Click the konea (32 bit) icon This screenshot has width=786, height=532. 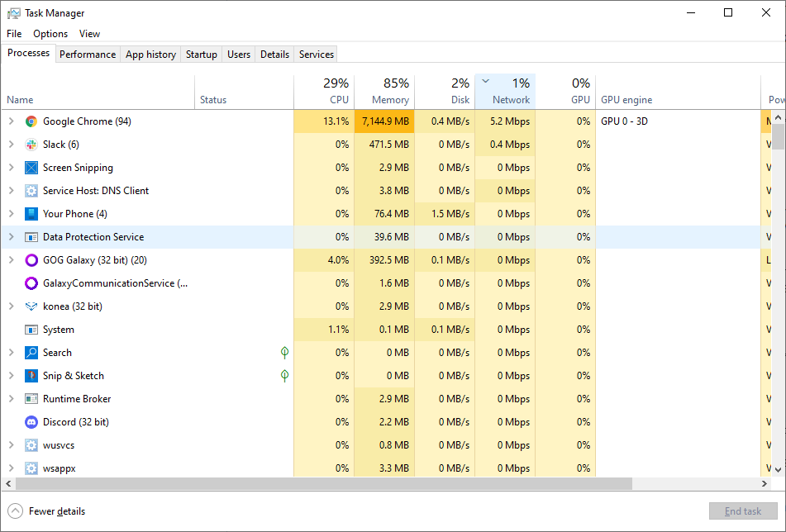coord(31,306)
